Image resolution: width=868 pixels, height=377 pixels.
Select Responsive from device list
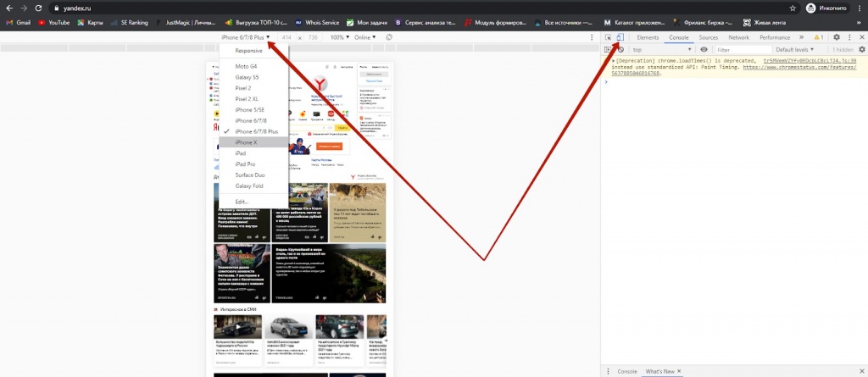(x=253, y=50)
